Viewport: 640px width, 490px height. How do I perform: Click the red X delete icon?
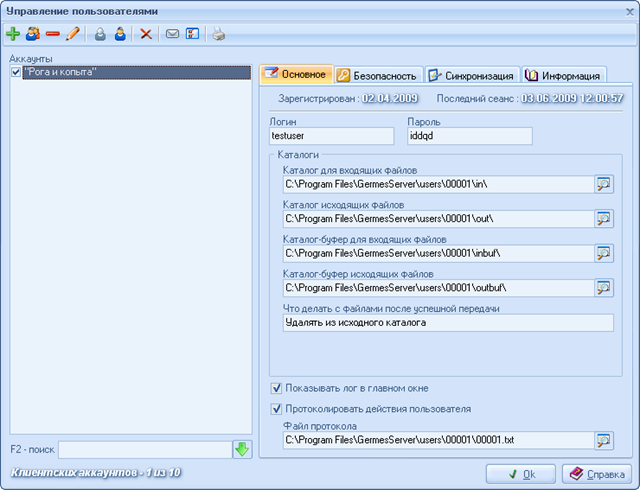(x=146, y=34)
